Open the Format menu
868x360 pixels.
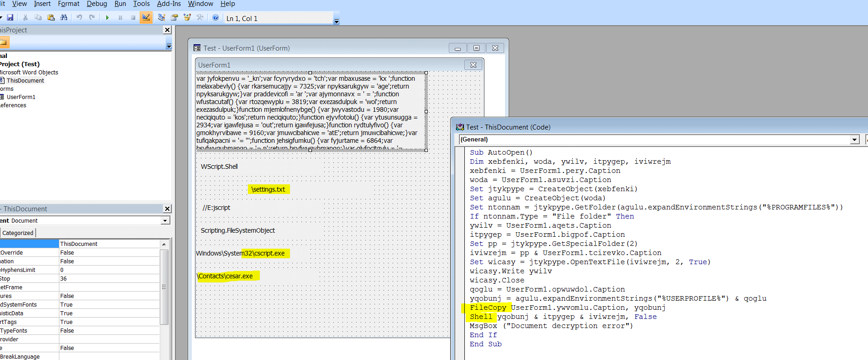pos(68,4)
